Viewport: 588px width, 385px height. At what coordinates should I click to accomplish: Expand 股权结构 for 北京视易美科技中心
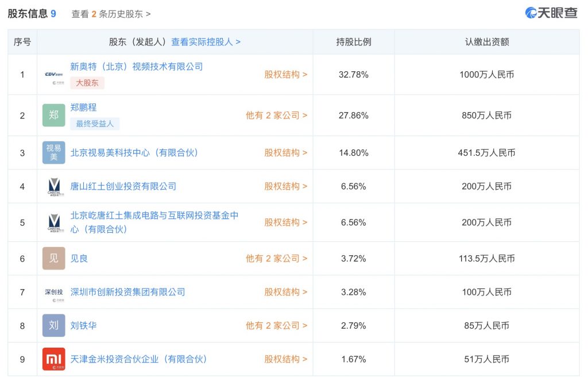coord(285,153)
